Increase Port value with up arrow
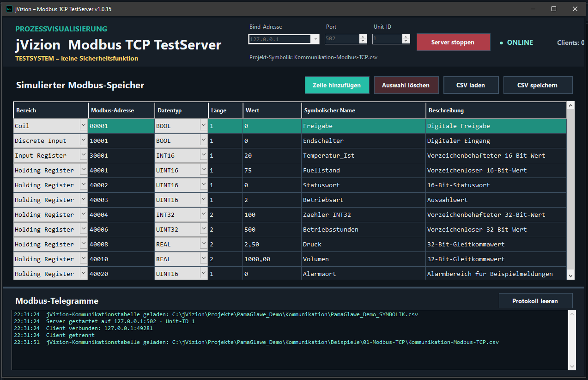This screenshot has width=588, height=380. [363, 37]
